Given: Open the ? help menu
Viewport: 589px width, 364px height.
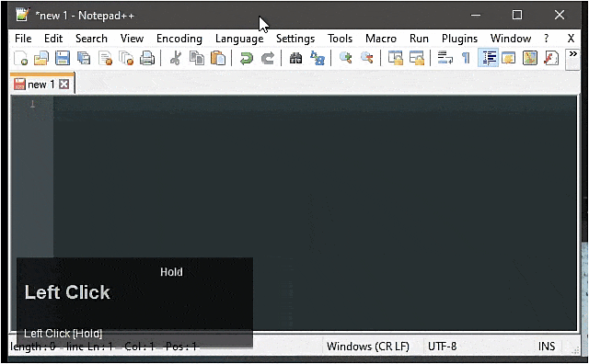Looking at the screenshot, I should (546, 39).
